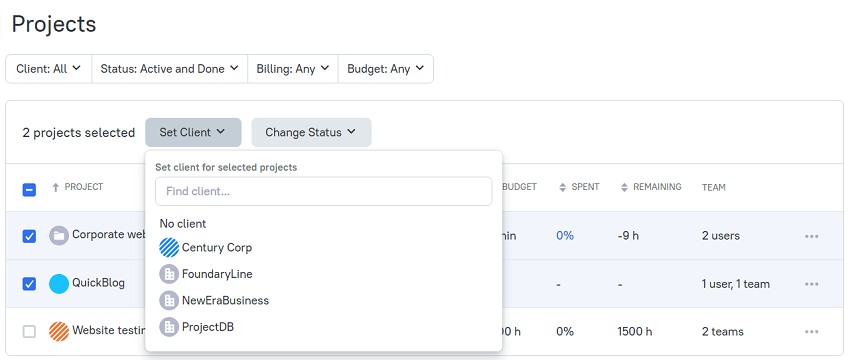Open the Change Status button menu

[x=311, y=132]
